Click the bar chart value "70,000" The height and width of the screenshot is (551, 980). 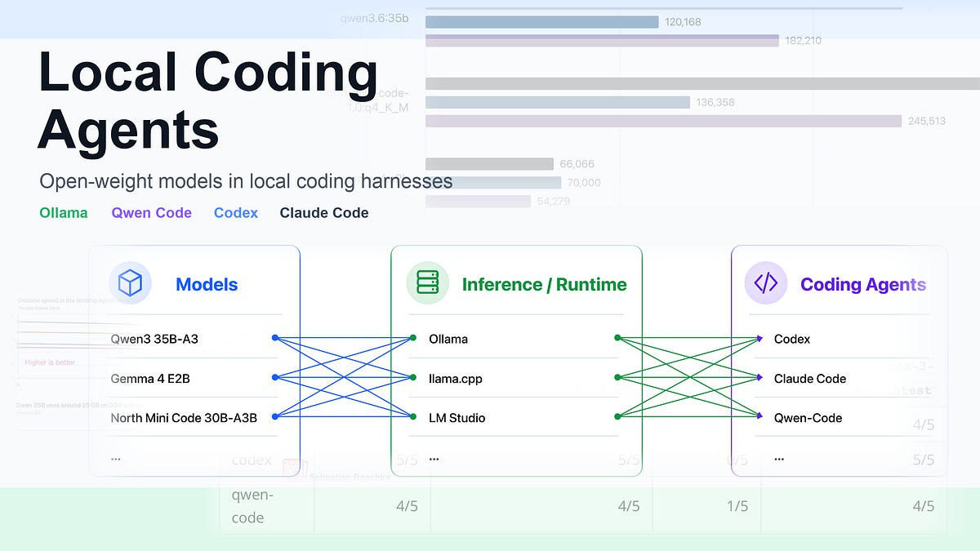[x=584, y=183]
